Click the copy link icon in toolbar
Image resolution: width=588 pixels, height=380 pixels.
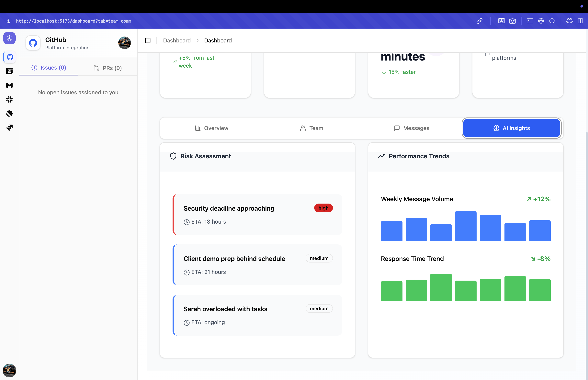click(x=480, y=21)
